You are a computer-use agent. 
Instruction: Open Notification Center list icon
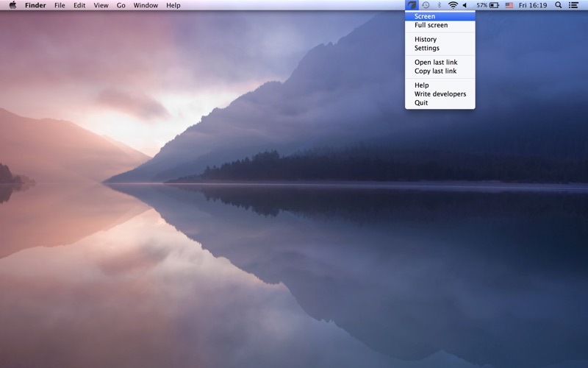coord(573,5)
